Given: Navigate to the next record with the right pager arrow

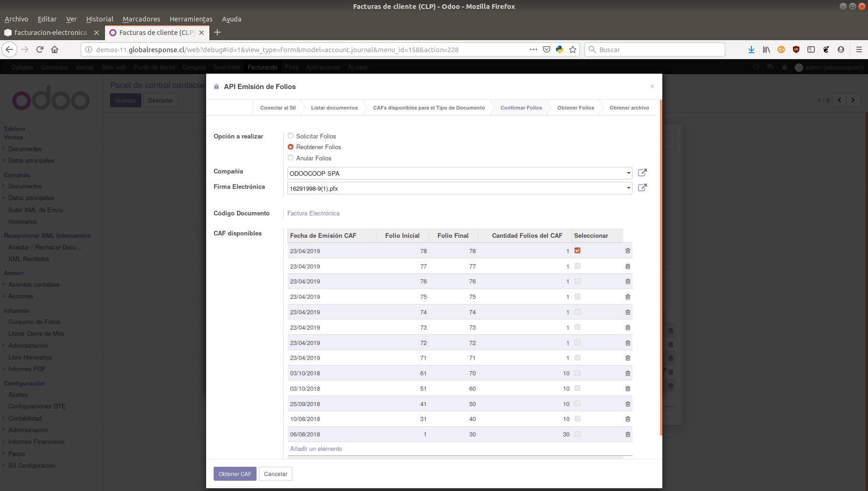Looking at the screenshot, I should point(853,100).
